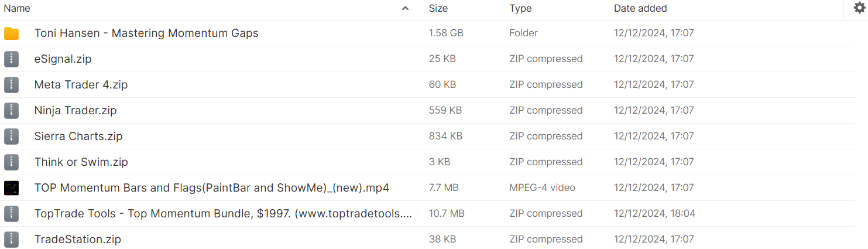Screen dimensions: 868x249
Task: Sort files by the Name column header
Action: click(17, 8)
